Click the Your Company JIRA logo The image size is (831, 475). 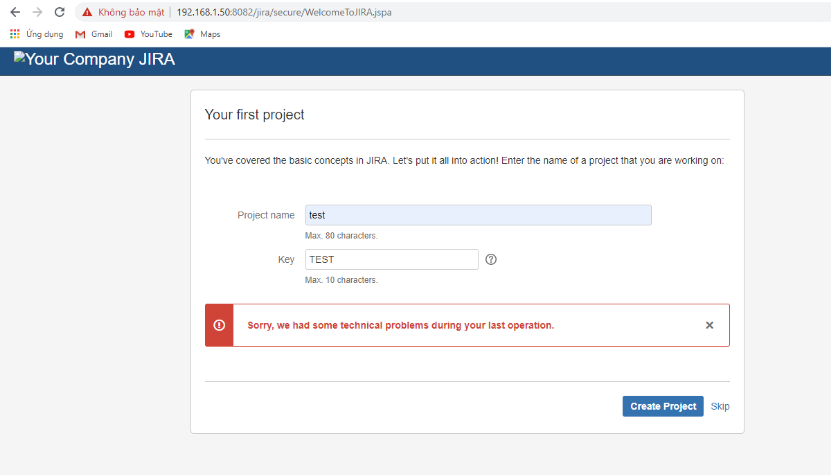click(x=94, y=59)
